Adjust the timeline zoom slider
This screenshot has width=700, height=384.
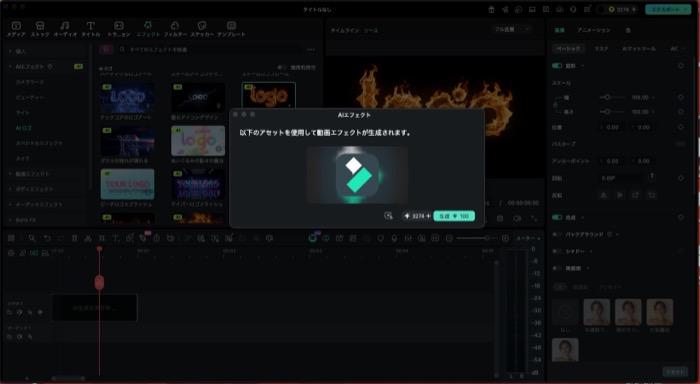[476, 238]
